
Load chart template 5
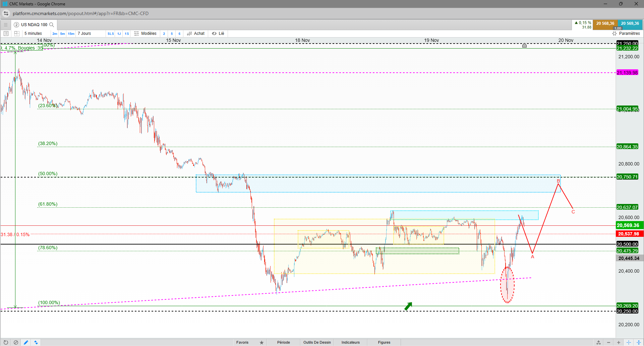(x=172, y=33)
